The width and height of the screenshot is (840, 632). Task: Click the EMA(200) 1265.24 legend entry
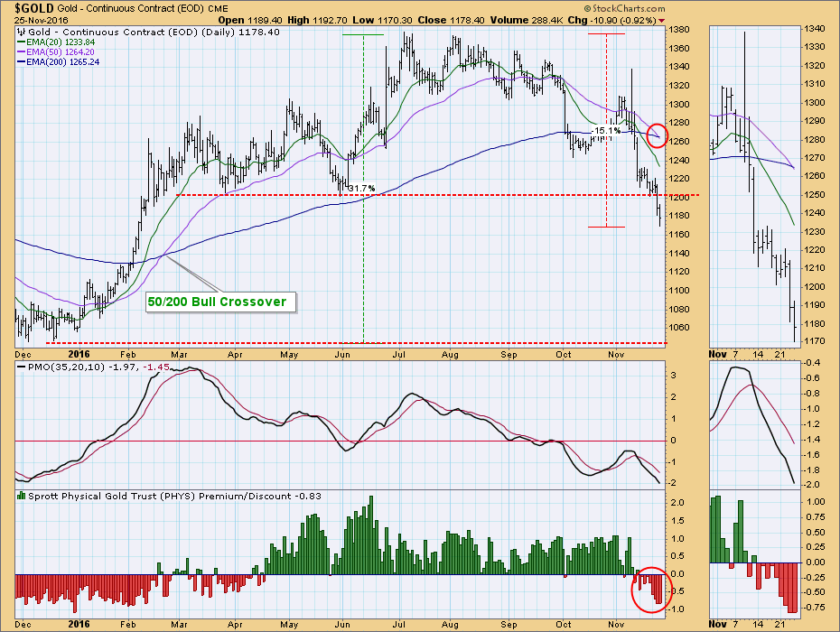59,62
